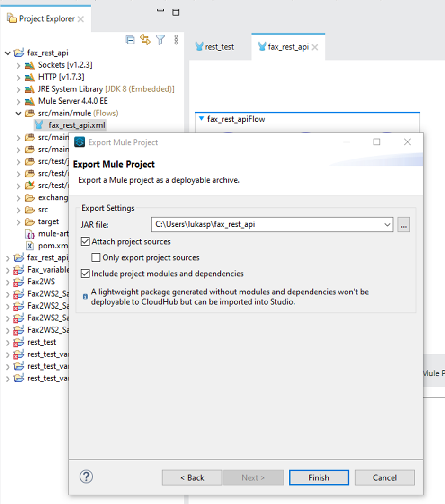The width and height of the screenshot is (445, 504).
Task: Toggle Include project modules and dependencies
Action: (85, 274)
